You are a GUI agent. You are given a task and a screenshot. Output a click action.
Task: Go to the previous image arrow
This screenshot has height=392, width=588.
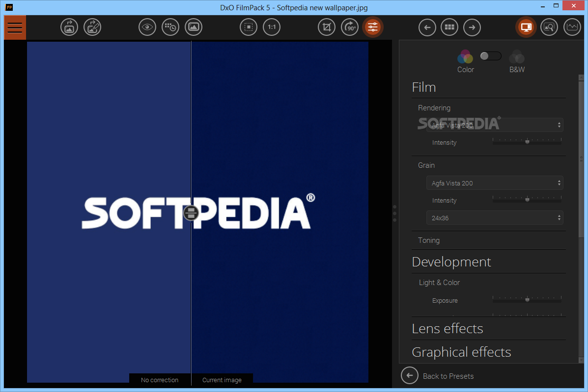427,27
